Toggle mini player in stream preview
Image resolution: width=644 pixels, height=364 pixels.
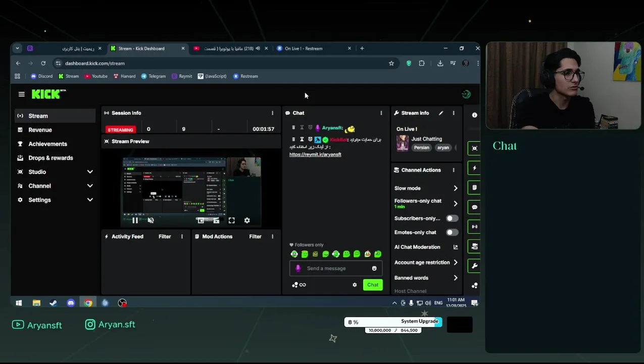pos(201,220)
